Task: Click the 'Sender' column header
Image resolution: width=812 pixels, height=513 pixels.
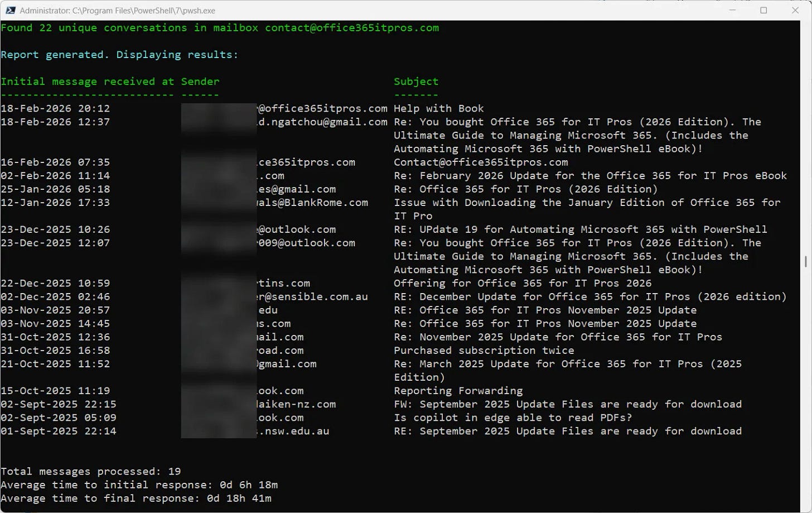Action: [200, 81]
